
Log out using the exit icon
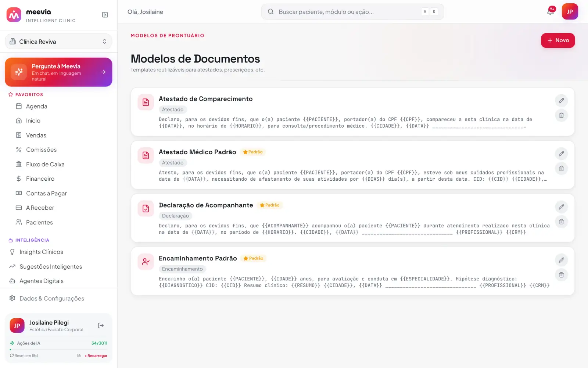101,326
